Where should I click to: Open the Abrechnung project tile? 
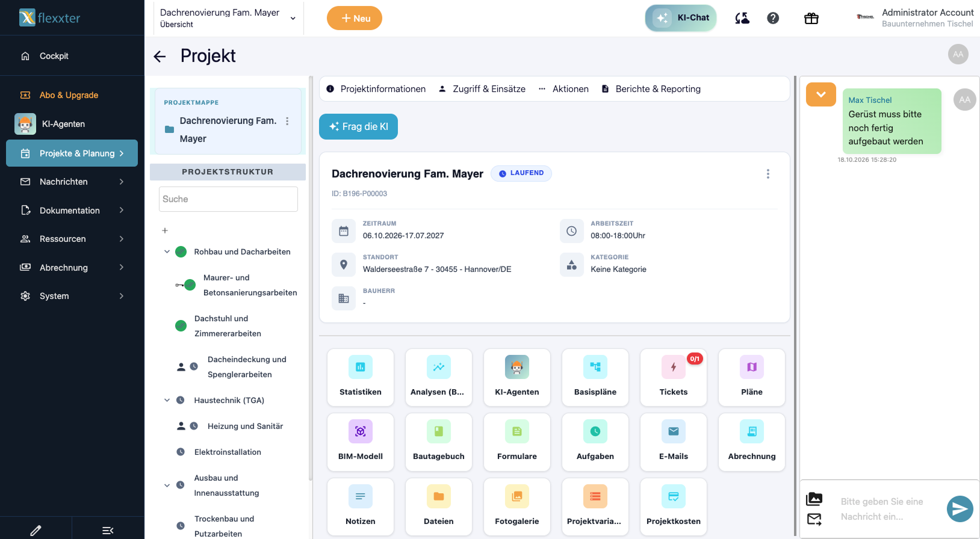click(x=752, y=442)
